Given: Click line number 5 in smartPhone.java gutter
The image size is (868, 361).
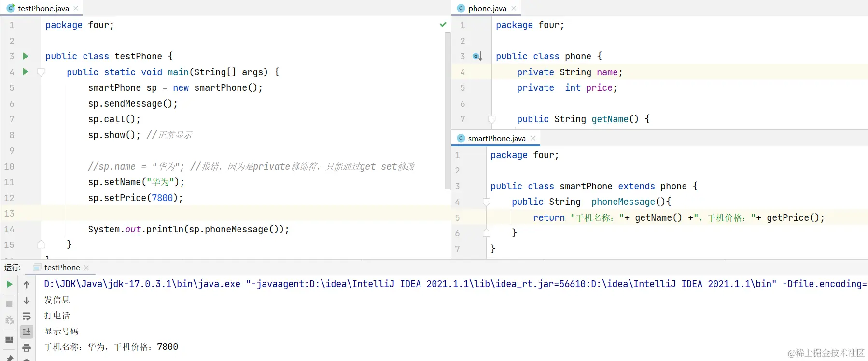Looking at the screenshot, I should coord(457,217).
